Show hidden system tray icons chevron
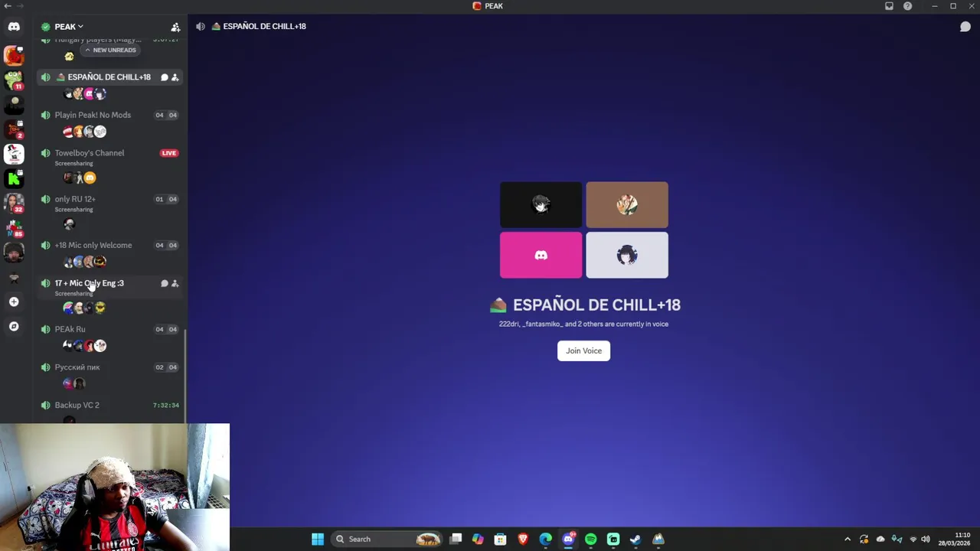The image size is (980, 551). [847, 539]
